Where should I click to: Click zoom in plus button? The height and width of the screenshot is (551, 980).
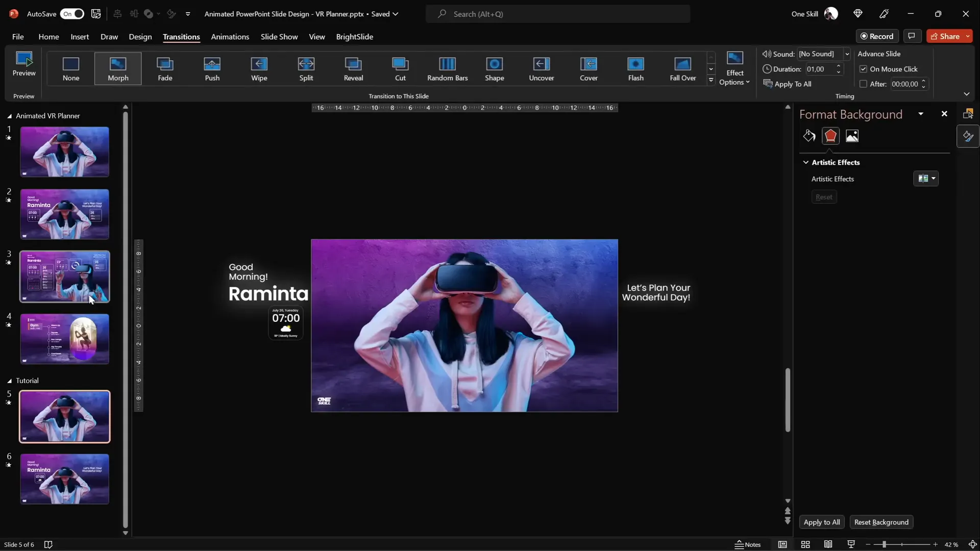click(935, 544)
